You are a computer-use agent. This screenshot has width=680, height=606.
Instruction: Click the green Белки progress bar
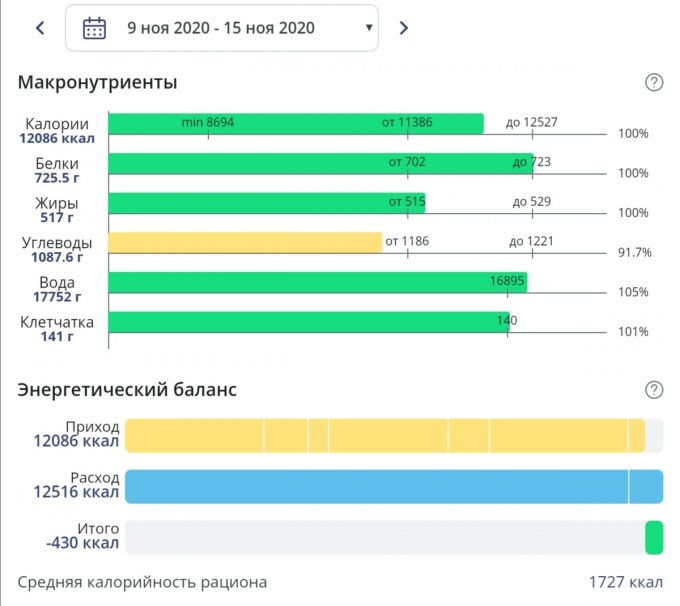(x=320, y=163)
